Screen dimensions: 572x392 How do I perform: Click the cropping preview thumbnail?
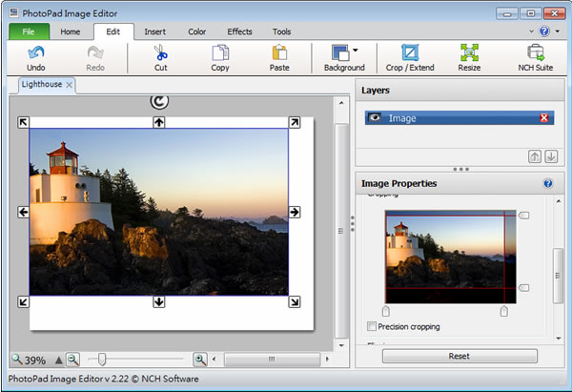point(451,257)
